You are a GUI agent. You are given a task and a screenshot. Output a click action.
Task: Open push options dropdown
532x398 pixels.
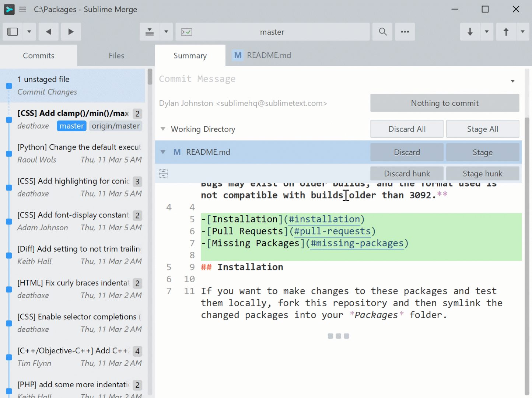point(522,32)
